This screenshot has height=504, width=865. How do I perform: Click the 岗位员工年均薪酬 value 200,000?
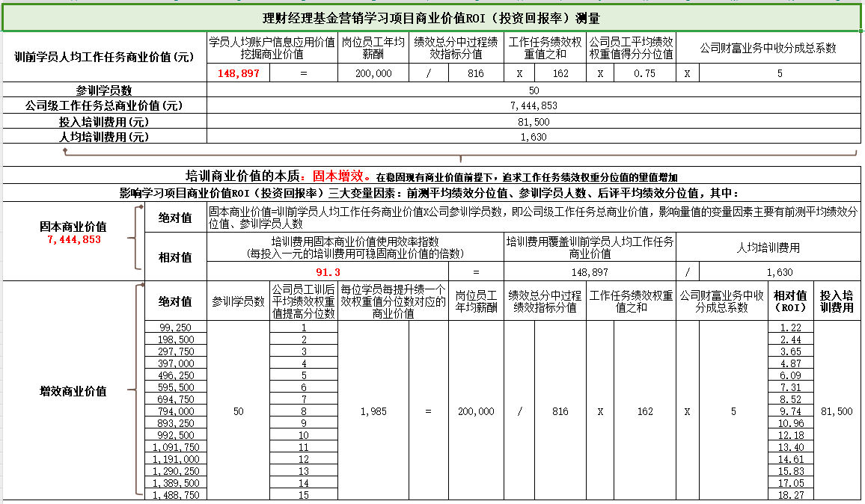pos(373,73)
